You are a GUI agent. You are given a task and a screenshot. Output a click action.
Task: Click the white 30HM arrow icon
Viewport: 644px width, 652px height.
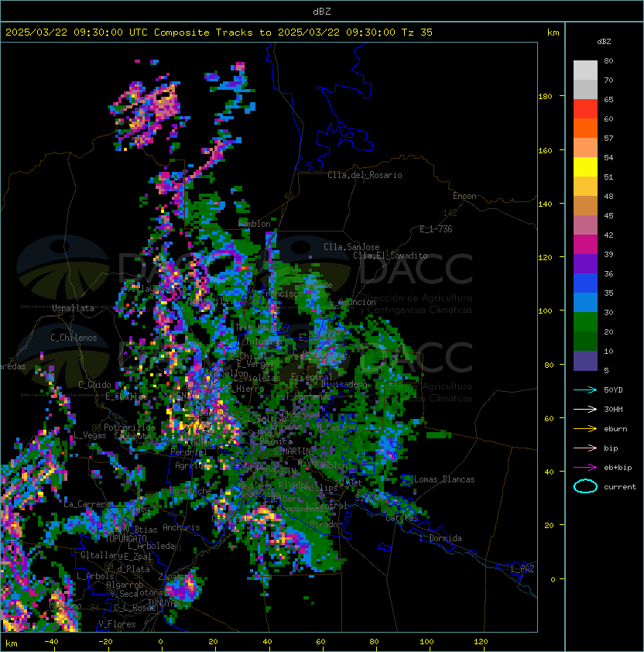tap(585, 409)
